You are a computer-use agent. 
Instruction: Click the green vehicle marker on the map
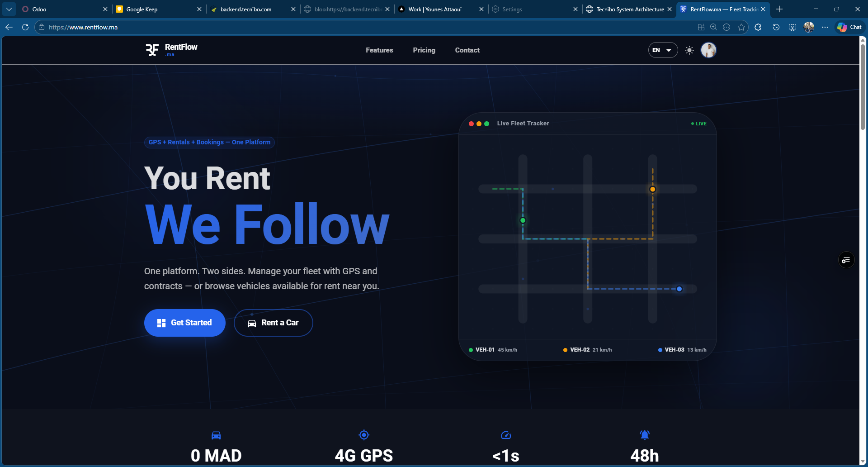pyautogui.click(x=523, y=220)
